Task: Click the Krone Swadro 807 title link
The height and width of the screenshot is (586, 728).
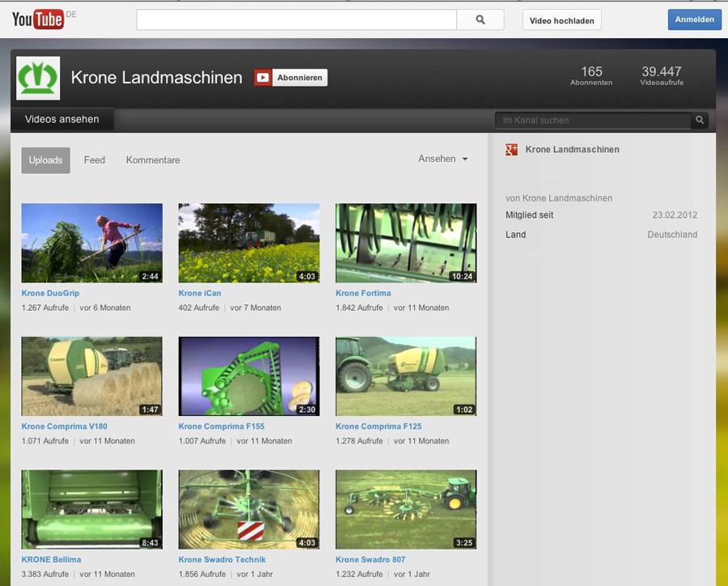Action: tap(370, 559)
